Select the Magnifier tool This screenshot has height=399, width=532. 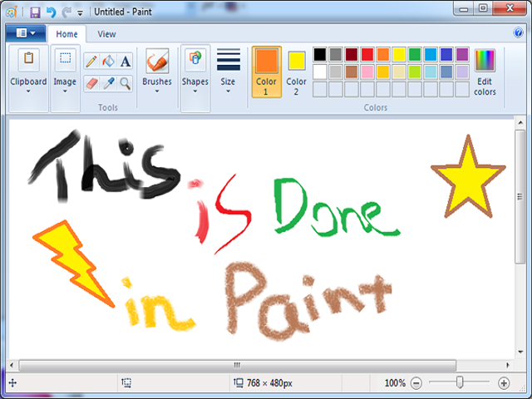pyautogui.click(x=126, y=83)
